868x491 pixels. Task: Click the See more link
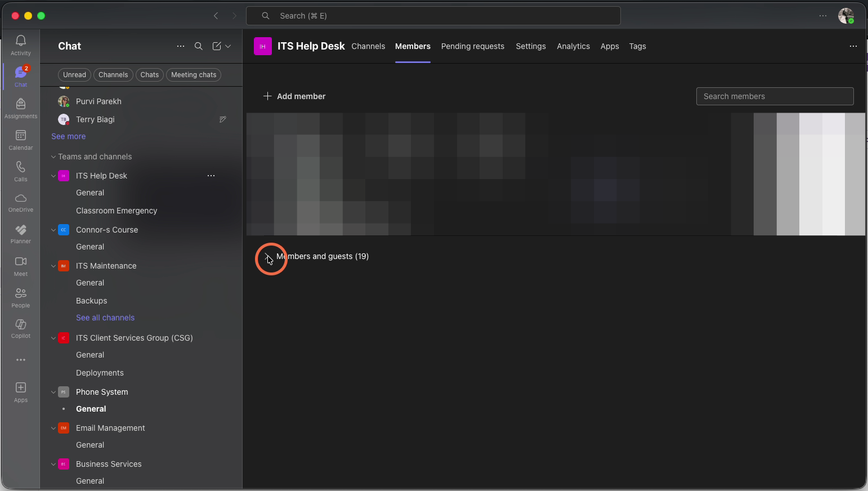pos(69,136)
